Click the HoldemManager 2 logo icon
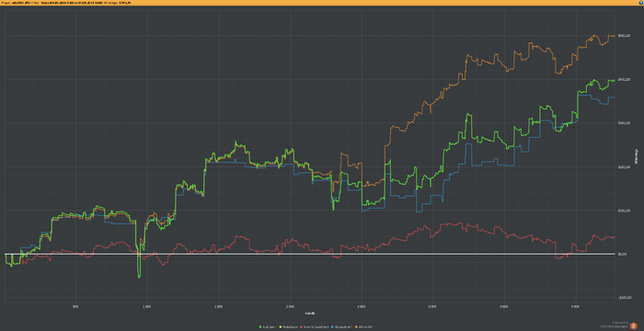The width and height of the screenshot is (644, 331). tap(633, 325)
